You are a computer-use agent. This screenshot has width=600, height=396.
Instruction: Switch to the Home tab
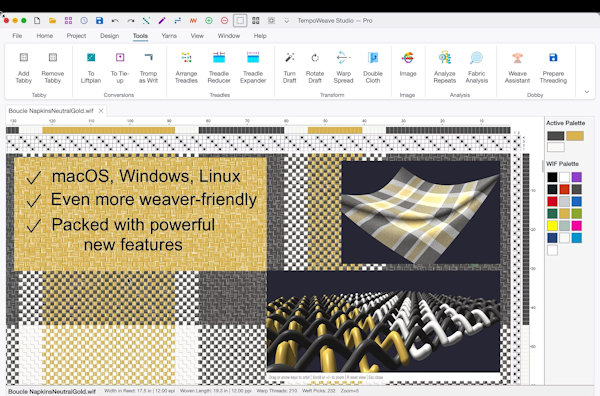click(45, 36)
